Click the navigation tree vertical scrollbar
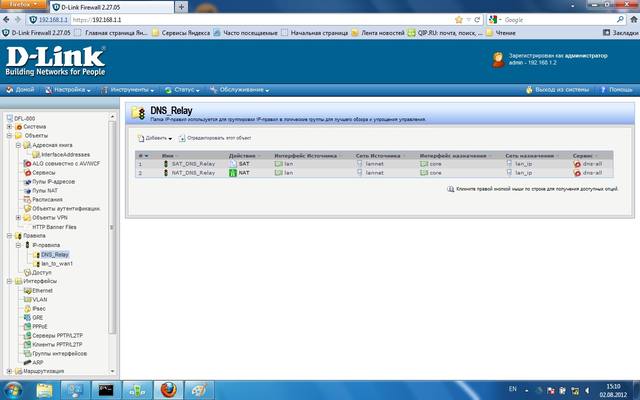 pyautogui.click(x=112, y=227)
